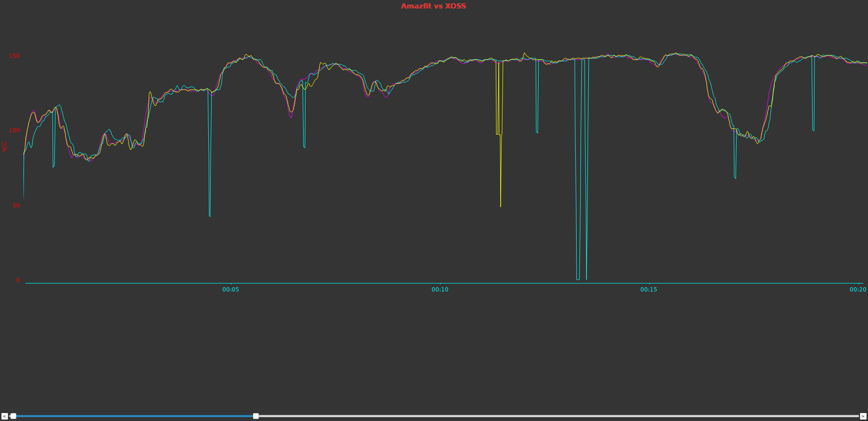Click the 00:15 time axis label
This screenshot has width=868, height=421.
649,290
